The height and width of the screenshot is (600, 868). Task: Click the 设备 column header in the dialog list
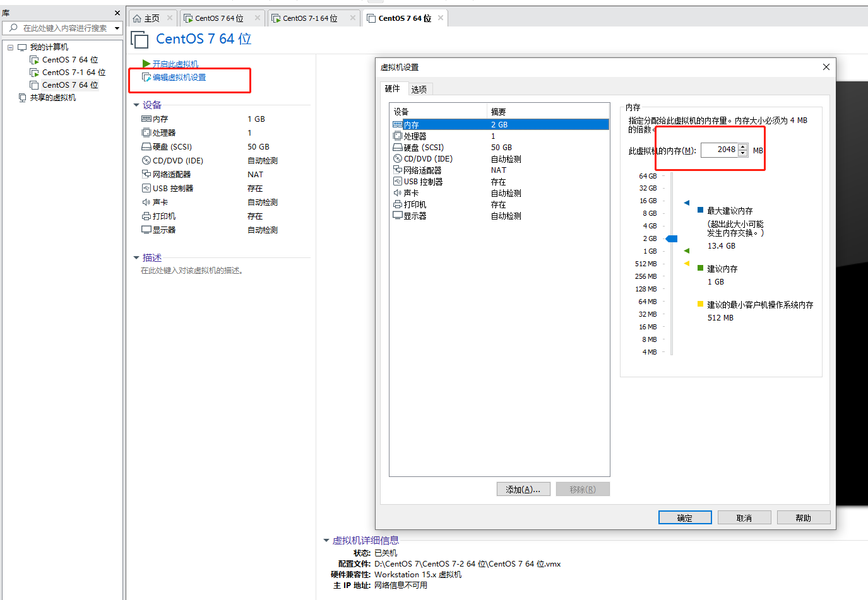coord(439,112)
